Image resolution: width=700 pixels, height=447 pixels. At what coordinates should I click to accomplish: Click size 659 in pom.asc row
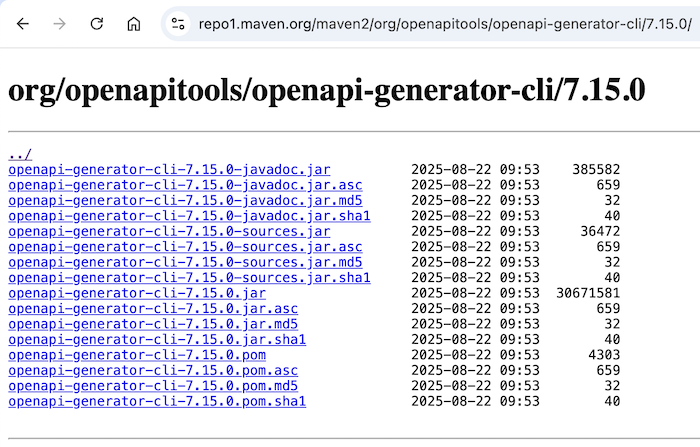(x=608, y=371)
